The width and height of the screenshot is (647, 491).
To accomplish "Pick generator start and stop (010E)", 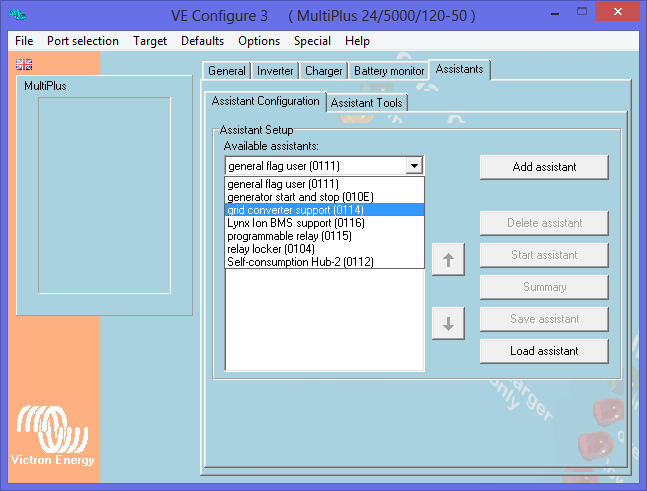I will coord(300,197).
